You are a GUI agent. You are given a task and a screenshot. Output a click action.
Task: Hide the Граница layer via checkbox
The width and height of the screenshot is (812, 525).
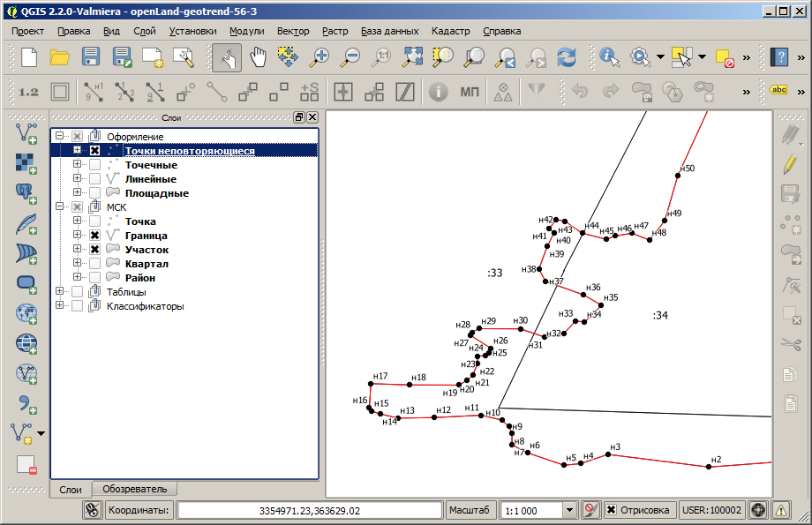pyautogui.click(x=94, y=235)
